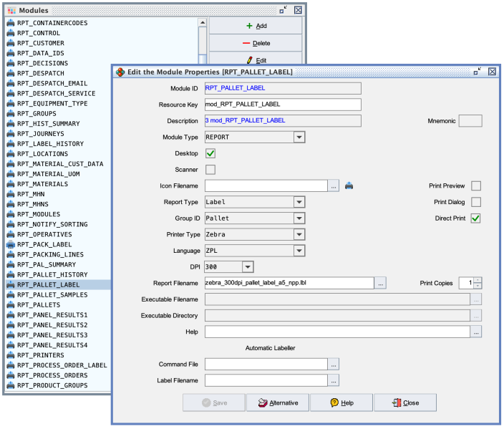Click the Alternative button
Viewport: 504px width, 429px height.
pos(278,403)
